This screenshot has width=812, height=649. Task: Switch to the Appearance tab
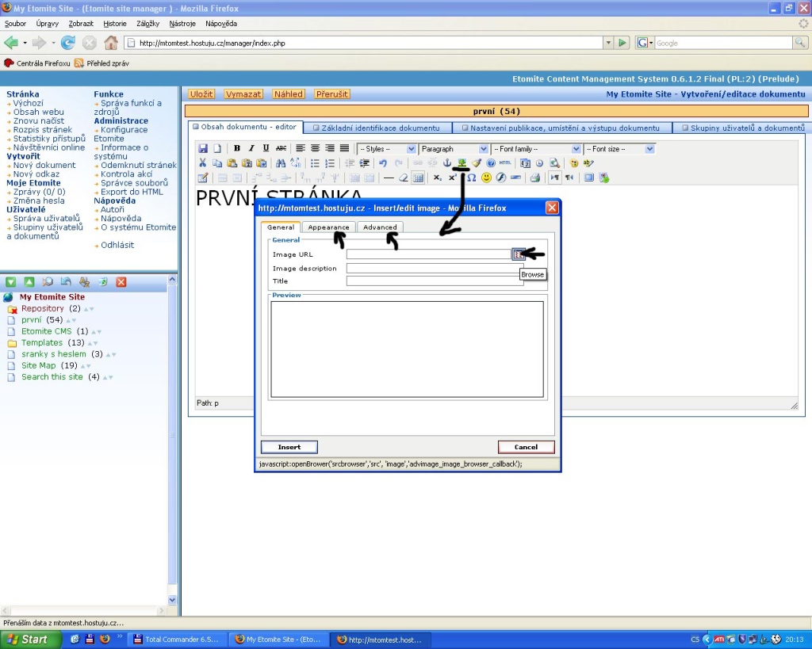click(x=328, y=227)
